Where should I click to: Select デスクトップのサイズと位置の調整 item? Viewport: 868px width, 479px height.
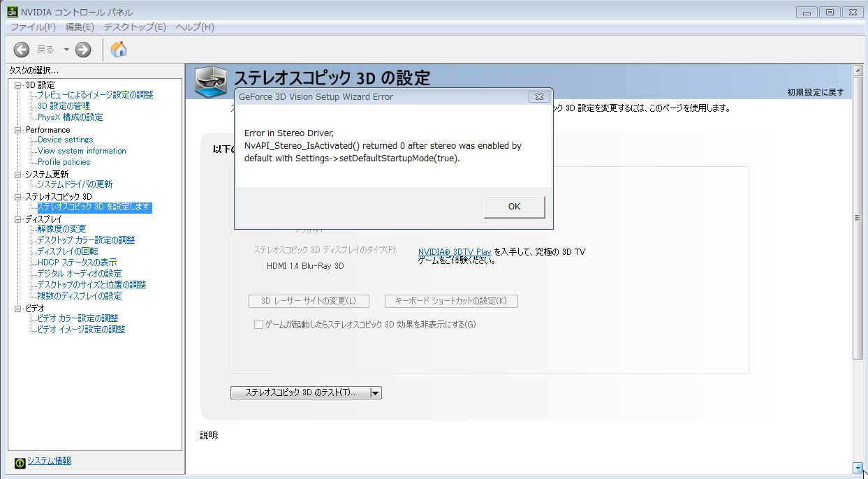point(91,285)
